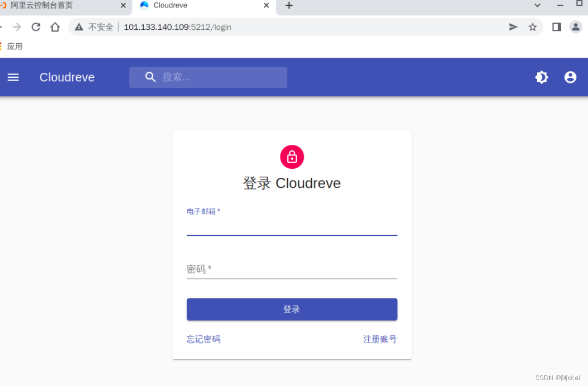
Task: Open a new browser tab
Action: [288, 6]
